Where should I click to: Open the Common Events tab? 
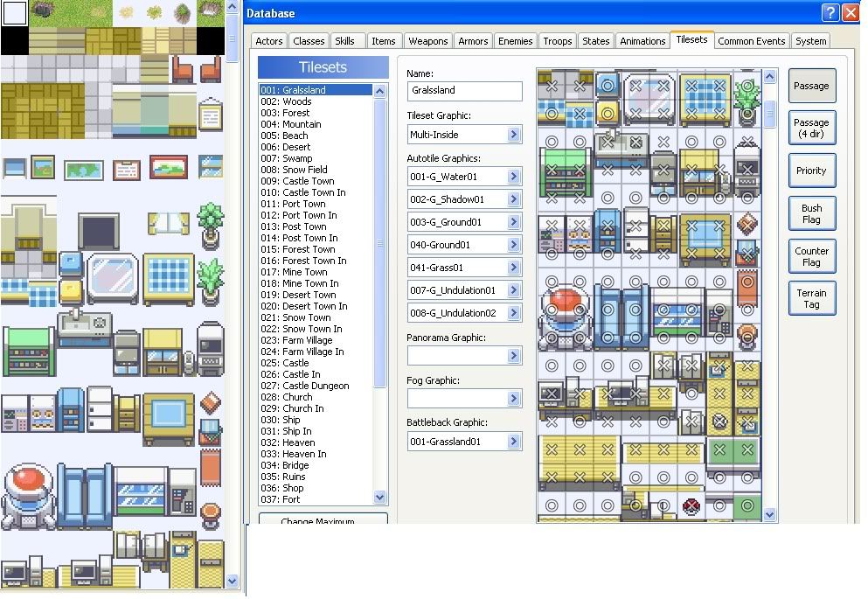tap(751, 41)
